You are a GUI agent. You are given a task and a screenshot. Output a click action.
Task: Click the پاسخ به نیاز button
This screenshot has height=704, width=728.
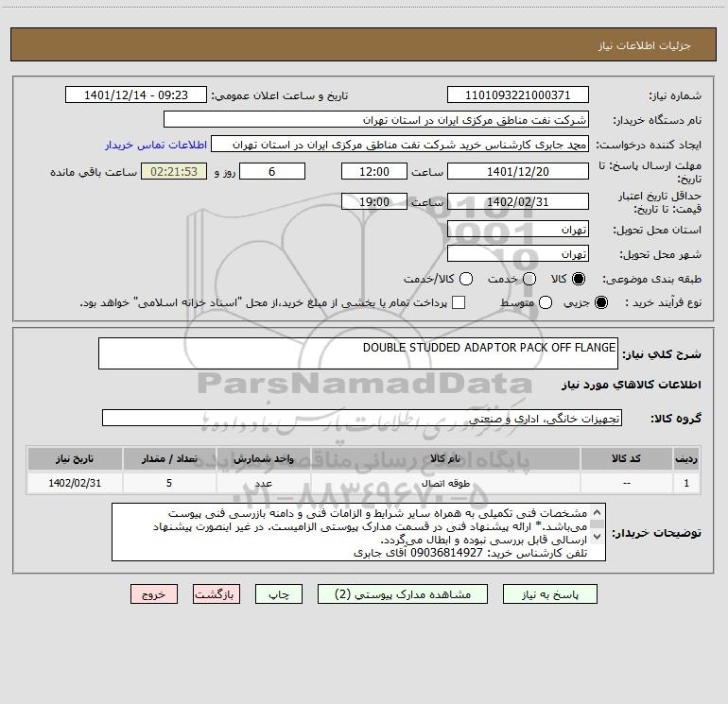coord(549,594)
